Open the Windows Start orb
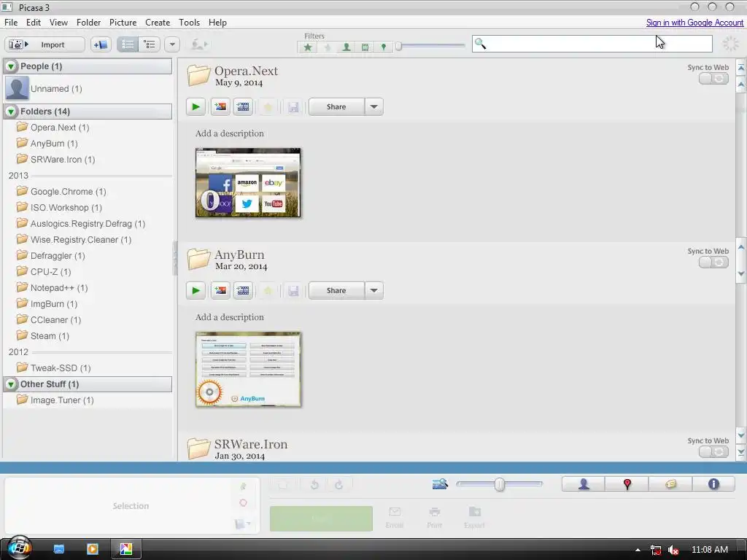 click(x=20, y=548)
